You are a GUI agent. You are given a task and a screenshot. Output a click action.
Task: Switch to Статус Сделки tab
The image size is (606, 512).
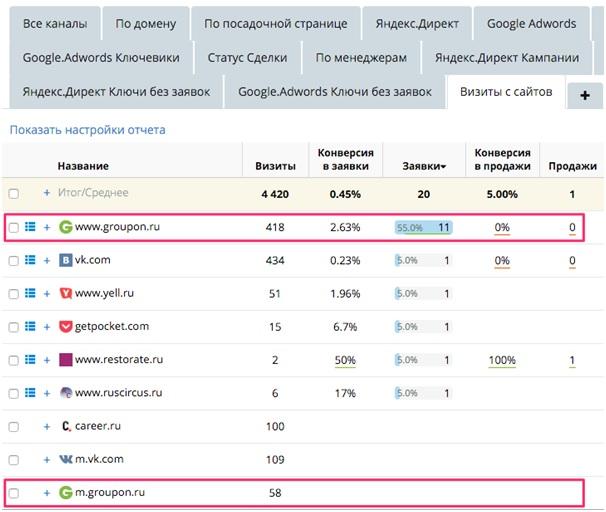pos(247,58)
